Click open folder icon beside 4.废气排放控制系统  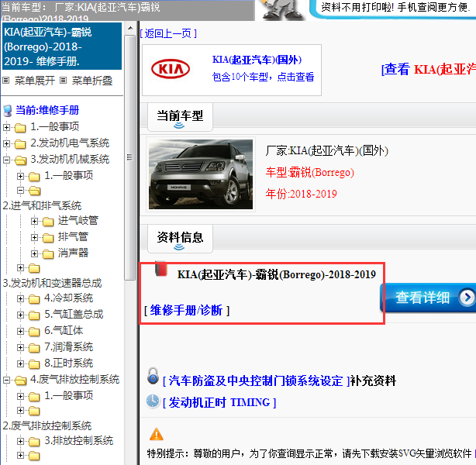tap(20, 380)
